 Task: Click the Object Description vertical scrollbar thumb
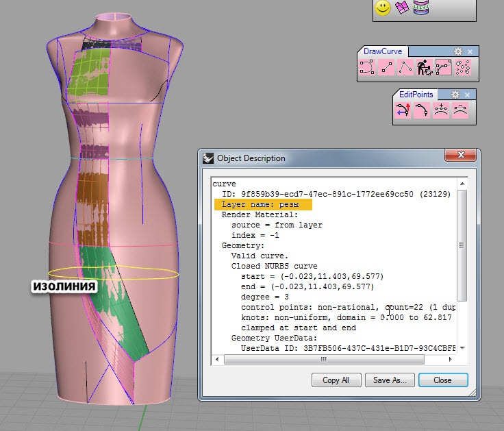(x=462, y=247)
